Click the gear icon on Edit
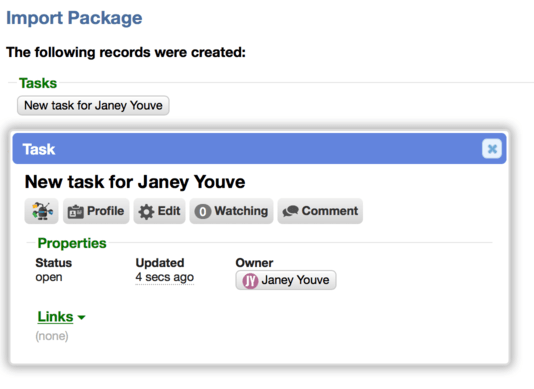This screenshot has height=389, width=534. click(146, 212)
